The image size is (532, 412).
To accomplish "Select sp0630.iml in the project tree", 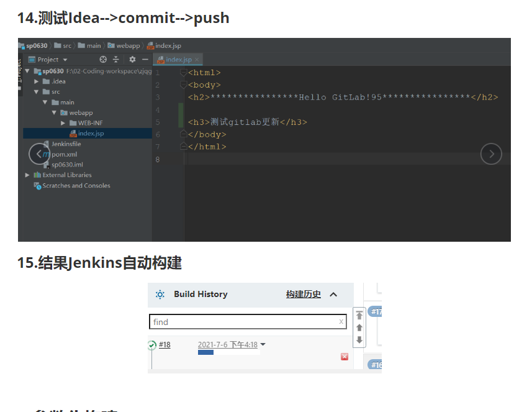I will [67, 165].
